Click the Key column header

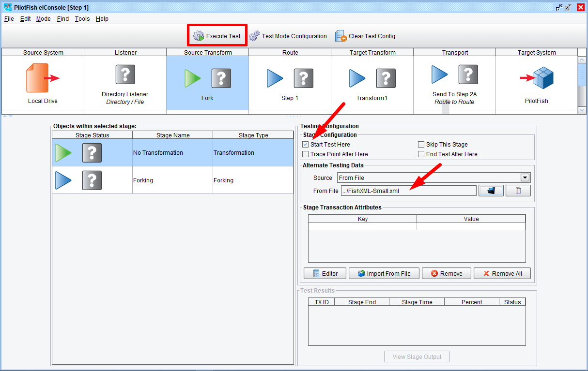362,219
